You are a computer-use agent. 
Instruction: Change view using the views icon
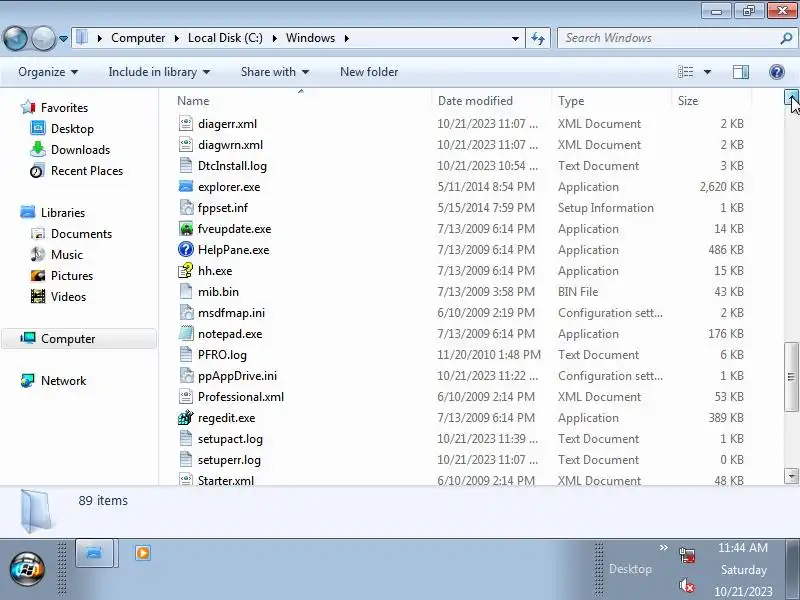coord(685,72)
